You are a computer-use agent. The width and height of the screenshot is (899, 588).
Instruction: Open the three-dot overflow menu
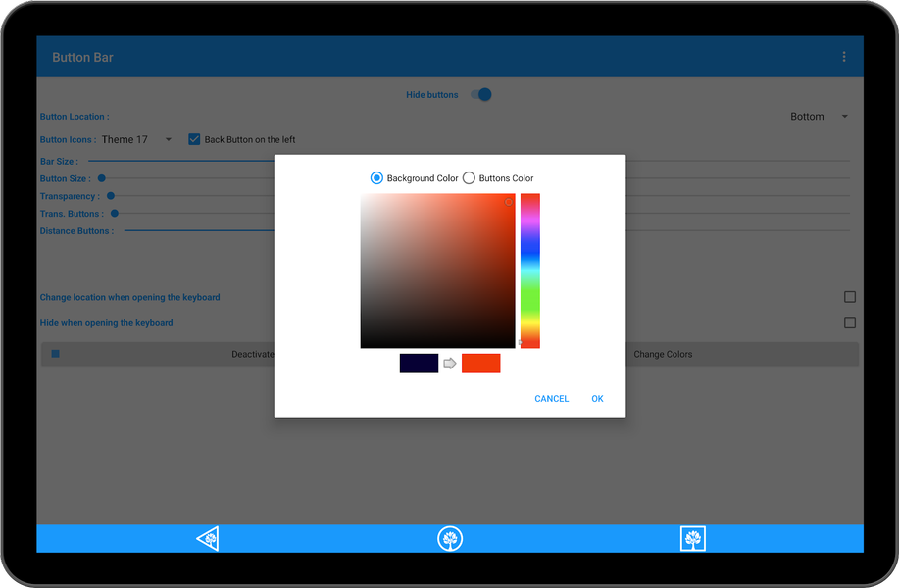coord(843,57)
